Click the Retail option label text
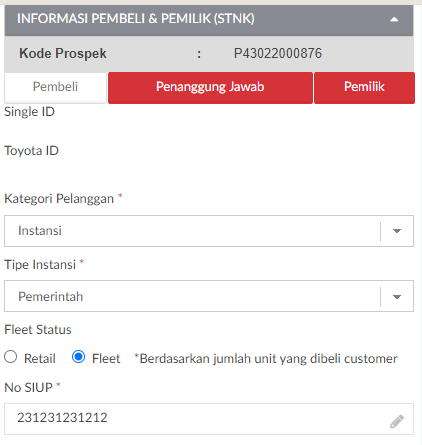The image size is (422, 445). click(40, 359)
